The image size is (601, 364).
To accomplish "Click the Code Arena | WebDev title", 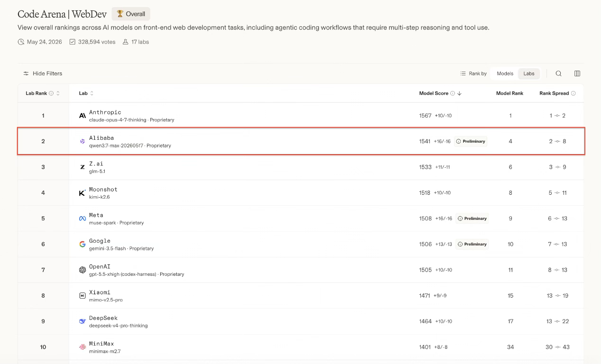I will click(62, 14).
